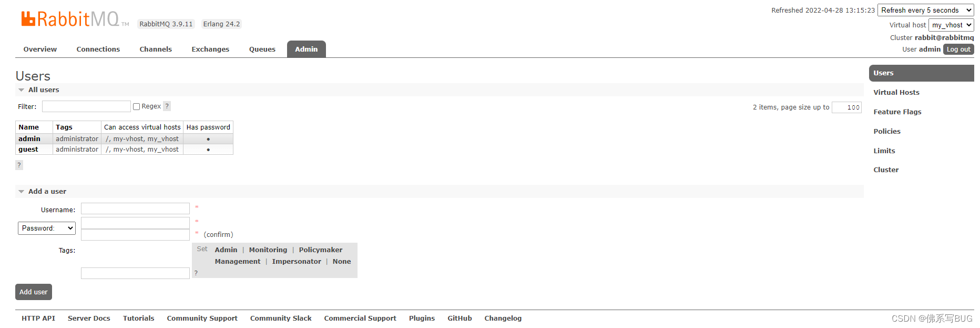This screenshot has height=328, width=980.
Task: Set the Management tag
Action: click(238, 261)
